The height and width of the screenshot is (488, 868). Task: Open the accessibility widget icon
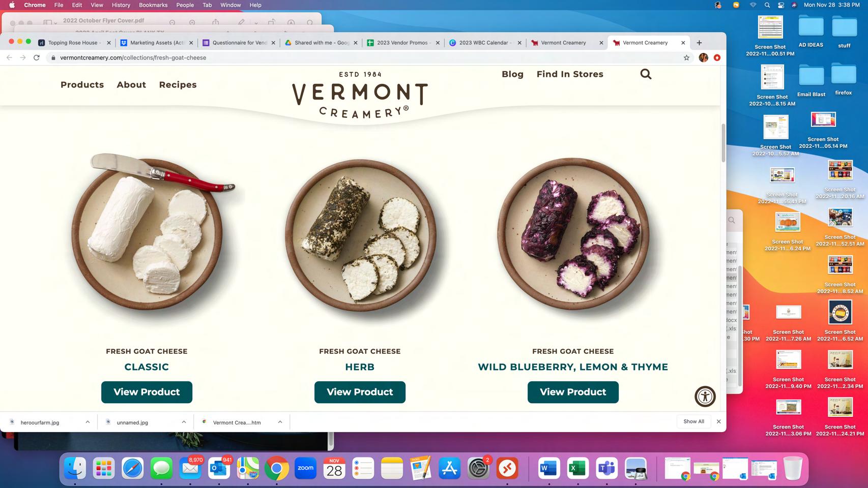(x=705, y=396)
